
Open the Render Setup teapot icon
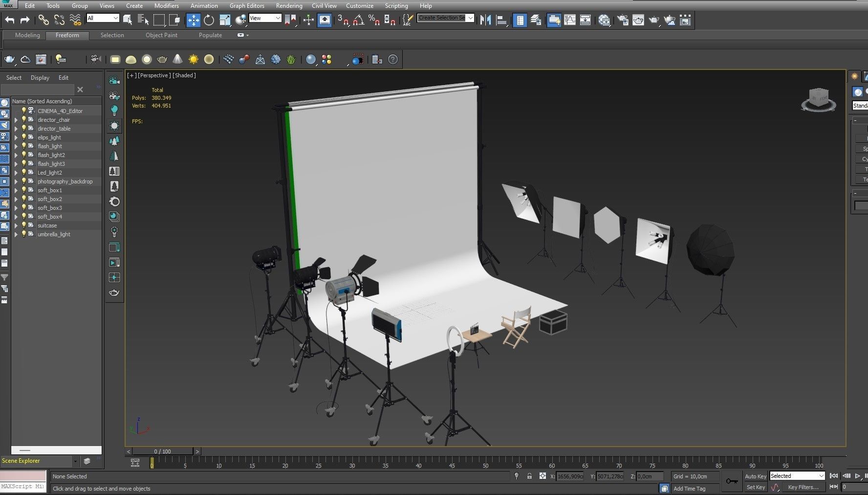(623, 20)
